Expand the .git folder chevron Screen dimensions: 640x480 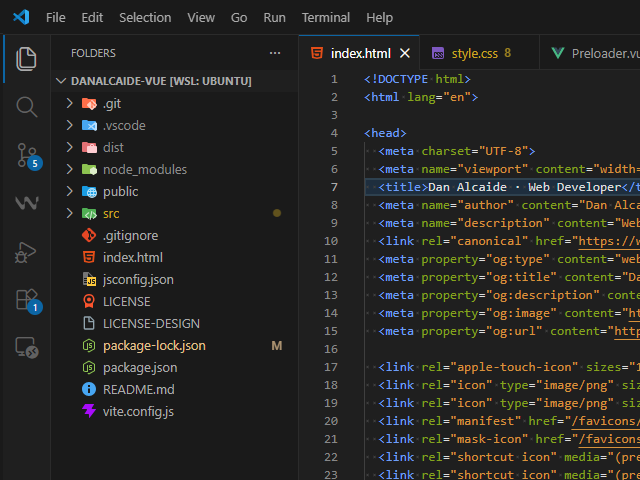tap(70, 104)
